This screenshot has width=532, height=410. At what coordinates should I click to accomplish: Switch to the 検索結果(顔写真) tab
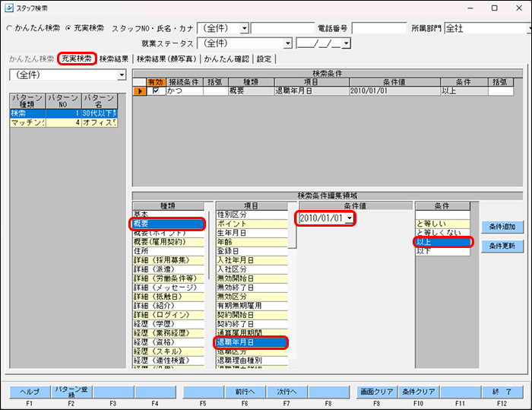point(166,59)
